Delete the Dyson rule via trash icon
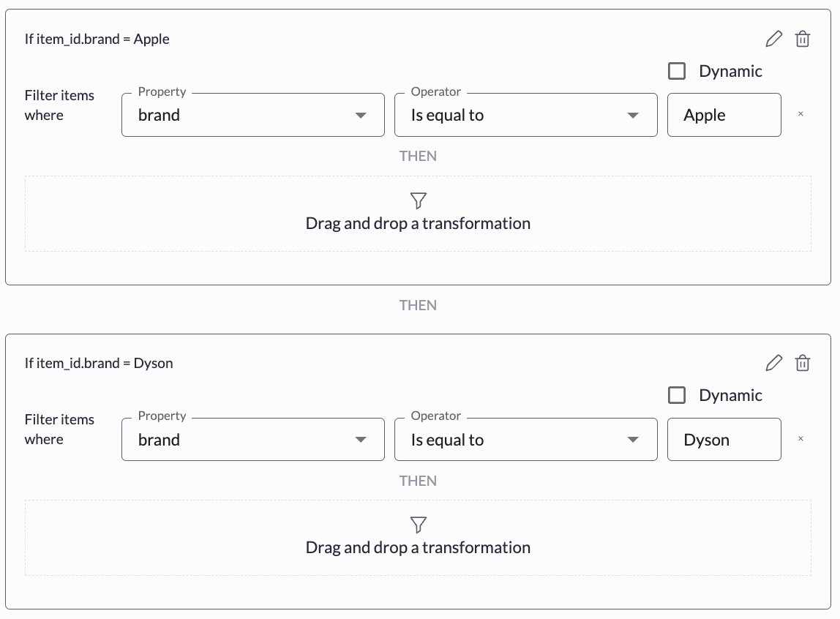The image size is (840, 619). pos(803,362)
